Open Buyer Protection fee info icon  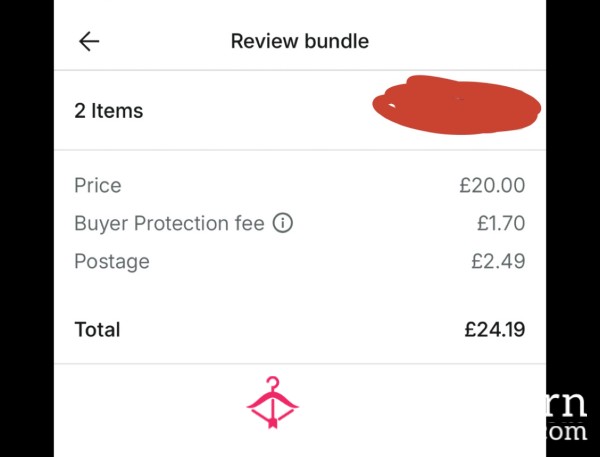[x=283, y=223]
